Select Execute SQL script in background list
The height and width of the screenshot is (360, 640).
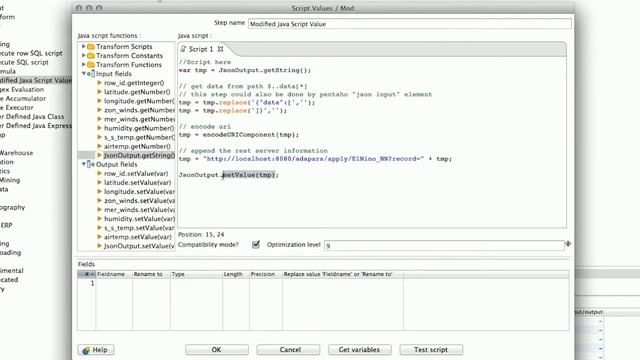(24, 62)
